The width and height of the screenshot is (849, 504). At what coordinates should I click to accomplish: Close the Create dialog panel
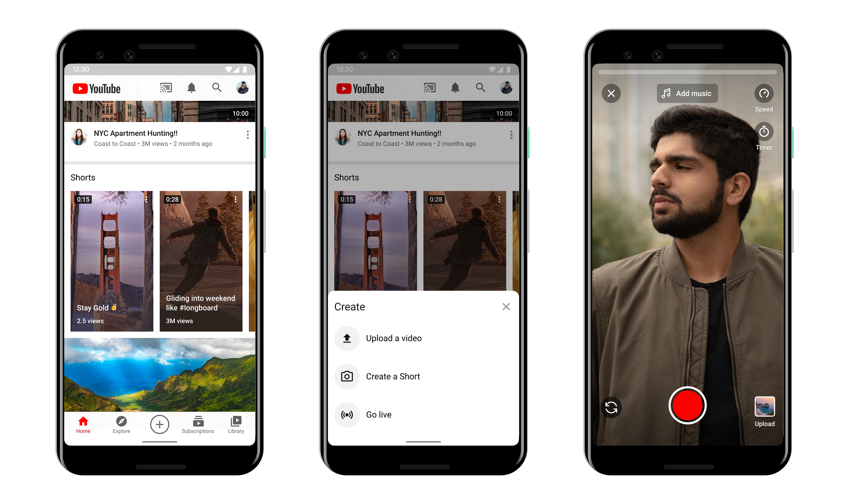(x=507, y=307)
